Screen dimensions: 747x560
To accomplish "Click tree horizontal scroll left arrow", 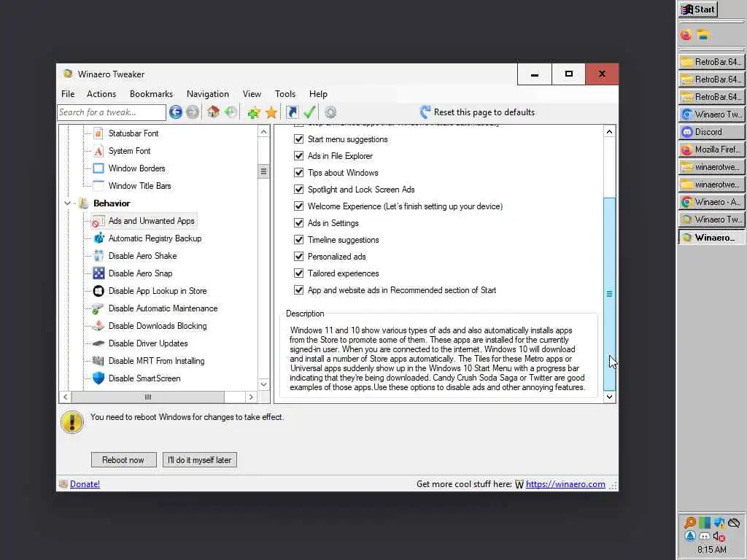I will coord(65,397).
